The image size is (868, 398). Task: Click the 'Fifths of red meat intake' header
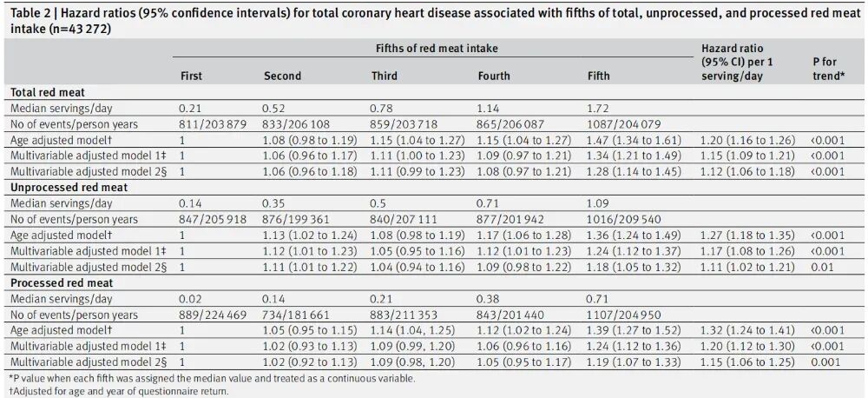click(x=437, y=48)
